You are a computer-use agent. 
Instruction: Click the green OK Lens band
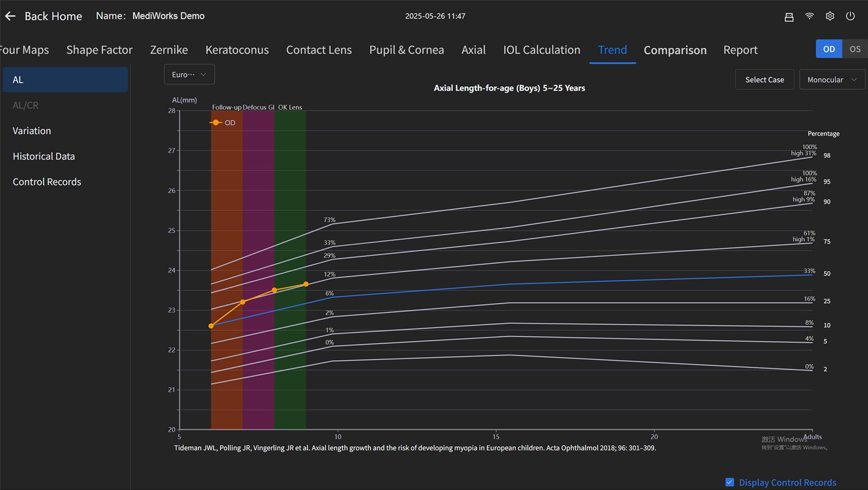tap(290, 362)
